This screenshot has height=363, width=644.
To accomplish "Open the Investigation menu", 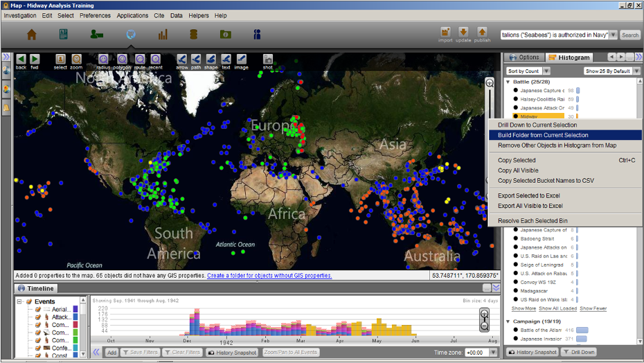I will click(x=19, y=16).
